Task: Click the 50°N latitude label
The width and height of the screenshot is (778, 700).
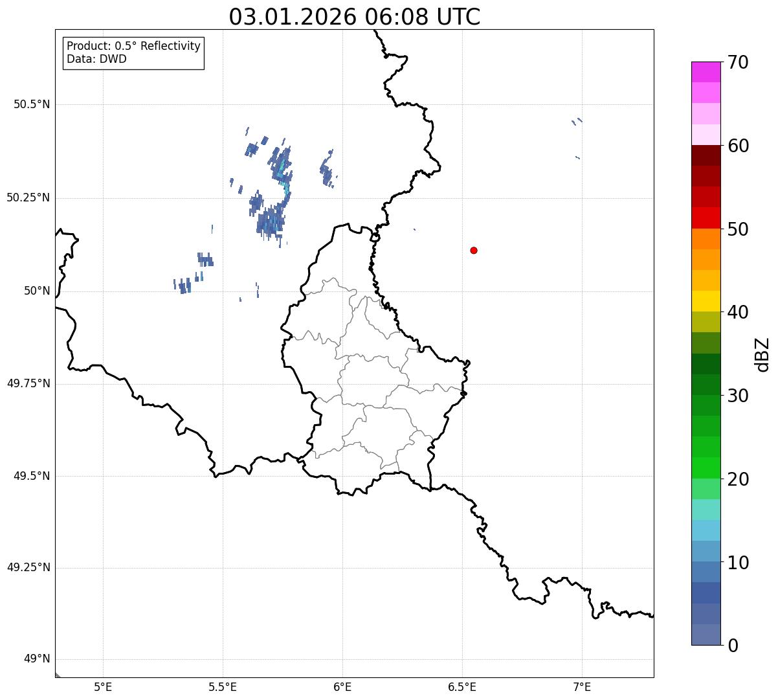Action: click(x=37, y=291)
